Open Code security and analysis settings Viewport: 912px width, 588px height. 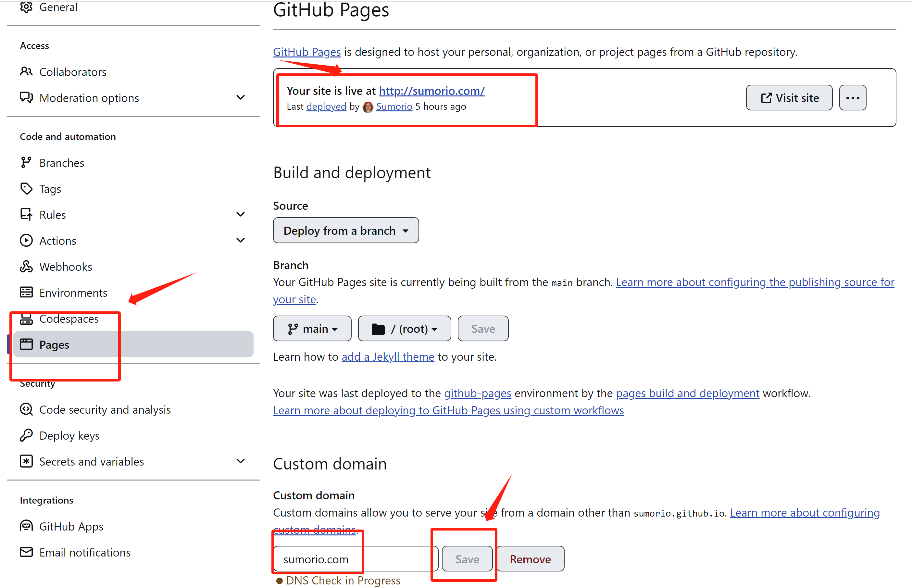click(105, 410)
